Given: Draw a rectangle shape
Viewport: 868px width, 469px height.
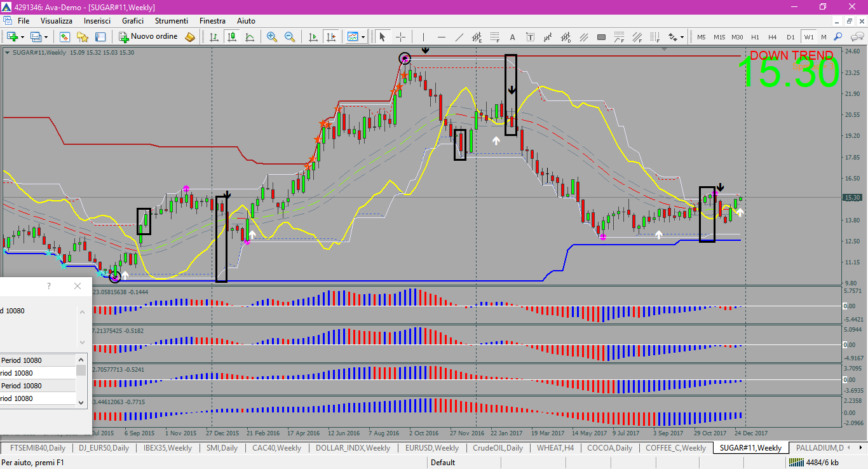Looking at the screenshot, I should (601, 37).
